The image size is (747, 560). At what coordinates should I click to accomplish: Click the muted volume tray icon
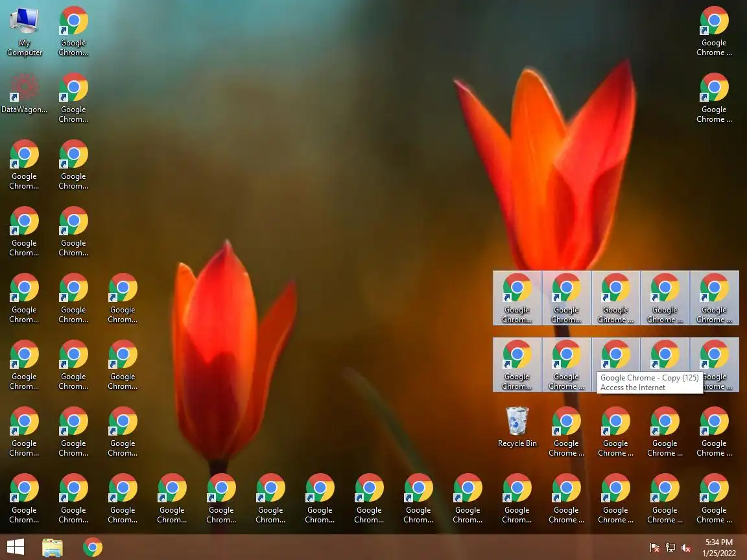pyautogui.click(x=686, y=548)
